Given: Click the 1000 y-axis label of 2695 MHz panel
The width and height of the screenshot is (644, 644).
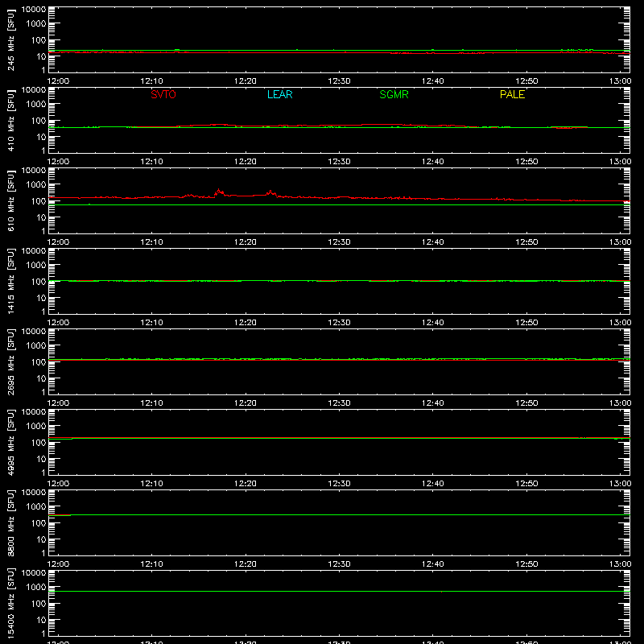Looking at the screenshot, I should tap(36, 346).
